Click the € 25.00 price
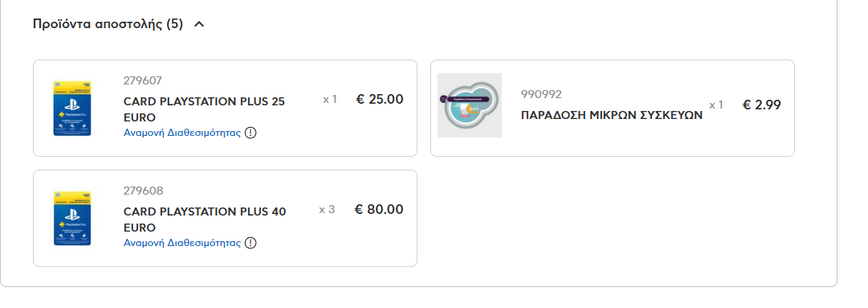Viewport: 868px width, 308px height. pyautogui.click(x=380, y=100)
